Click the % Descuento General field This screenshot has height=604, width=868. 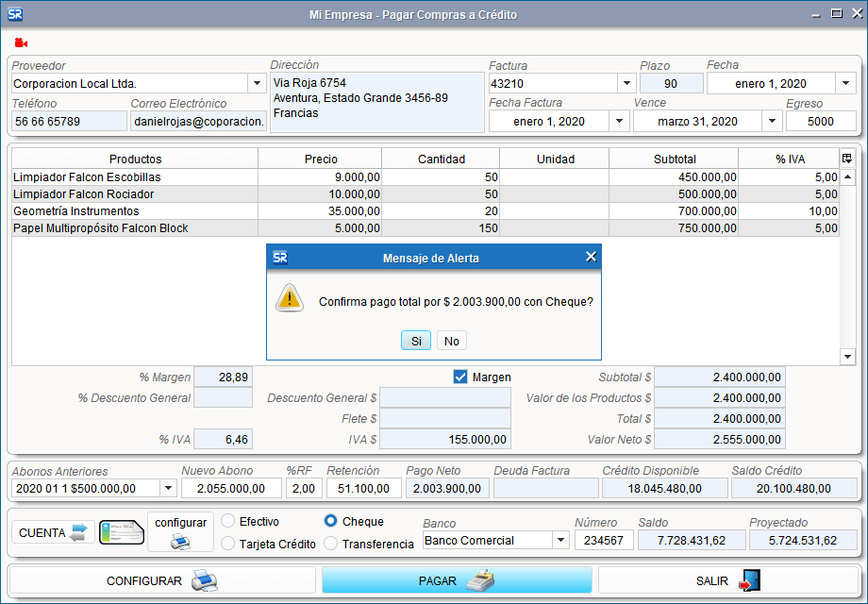click(x=223, y=398)
